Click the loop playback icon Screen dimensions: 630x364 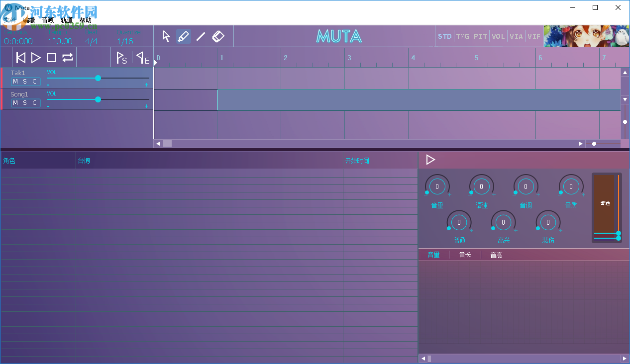tap(68, 57)
